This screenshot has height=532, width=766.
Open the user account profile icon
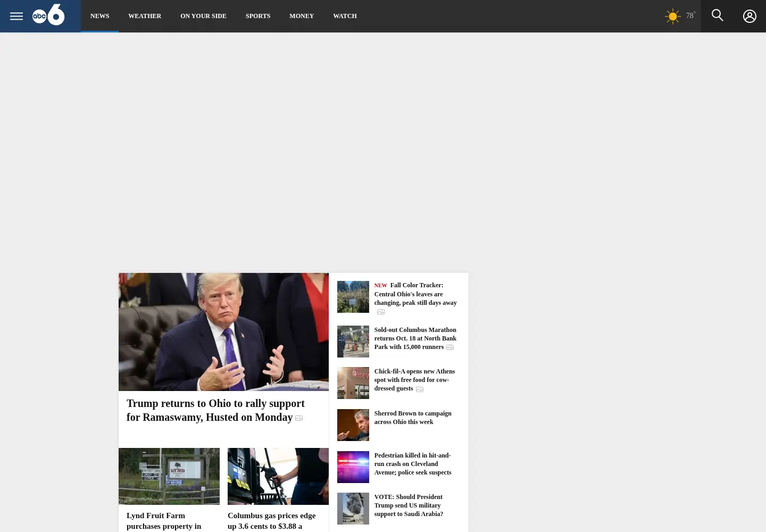coord(750,16)
